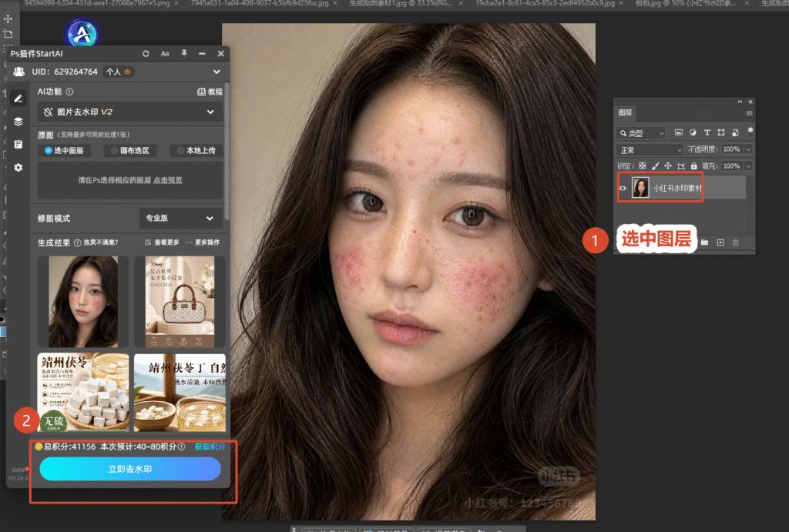The height and width of the screenshot is (532, 789).
Task: Click the 获取积分 link
Action: (210, 447)
